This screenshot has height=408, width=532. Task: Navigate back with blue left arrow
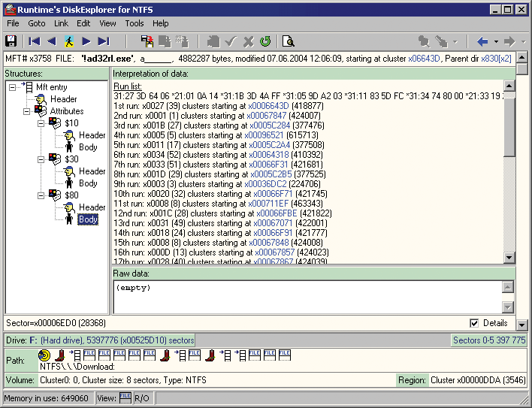(x=482, y=42)
